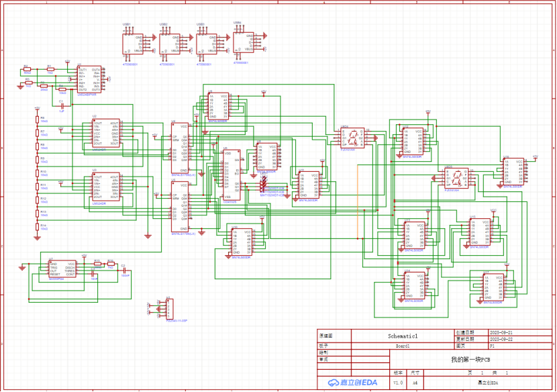Image resolution: width=557 pixels, height=392 pixels.
Task: Select the LED5 seven-segment display symbol
Action: (456, 179)
